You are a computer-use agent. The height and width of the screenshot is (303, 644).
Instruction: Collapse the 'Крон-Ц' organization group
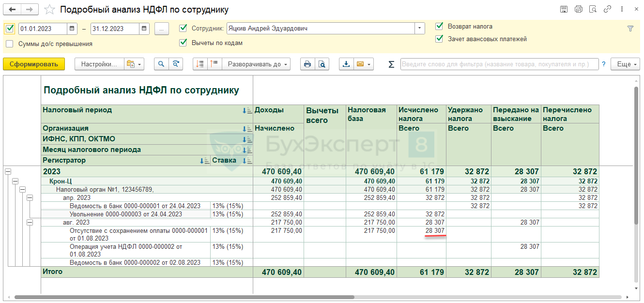(x=15, y=181)
